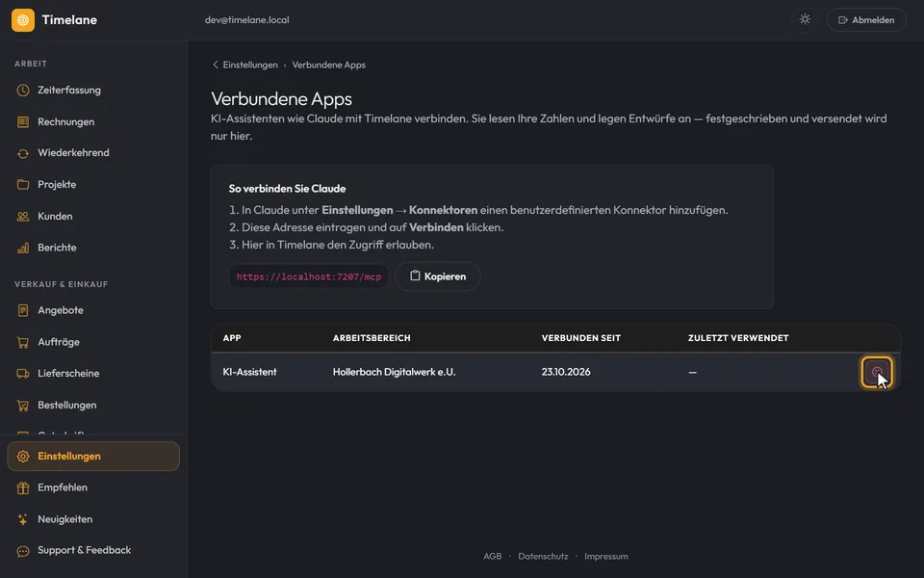Viewport: 924px width, 578px height.
Task: Click the Wiederkehrend recurring icon
Action: [23, 153]
